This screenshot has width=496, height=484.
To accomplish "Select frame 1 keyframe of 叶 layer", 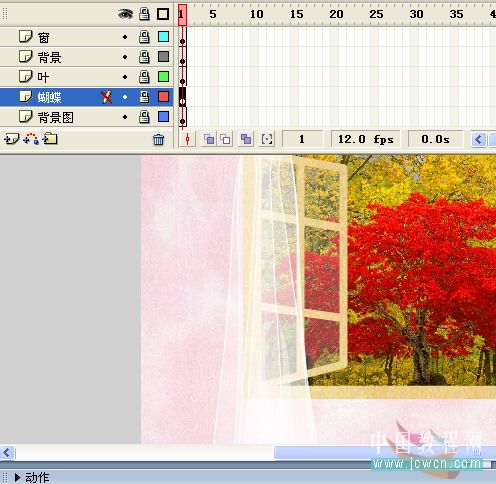I will [183, 77].
